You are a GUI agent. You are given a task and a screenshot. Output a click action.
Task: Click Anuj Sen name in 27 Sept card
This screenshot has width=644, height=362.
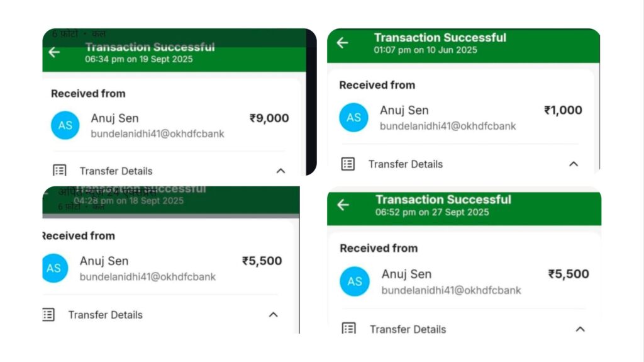[406, 274]
